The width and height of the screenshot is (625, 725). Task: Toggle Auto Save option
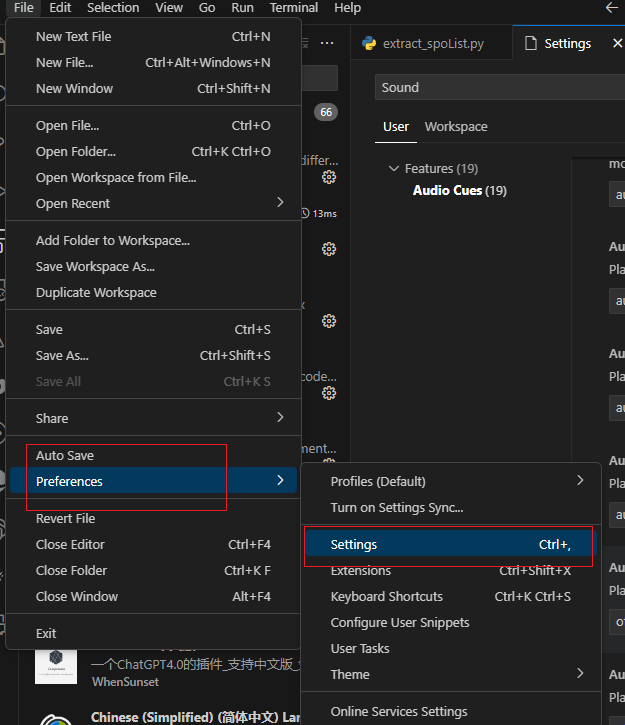(x=153, y=455)
